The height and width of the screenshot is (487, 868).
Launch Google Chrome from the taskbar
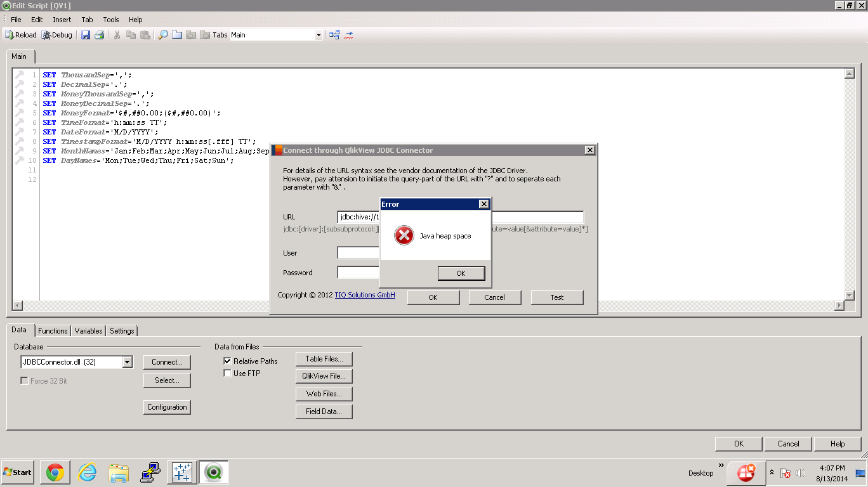pyautogui.click(x=55, y=472)
